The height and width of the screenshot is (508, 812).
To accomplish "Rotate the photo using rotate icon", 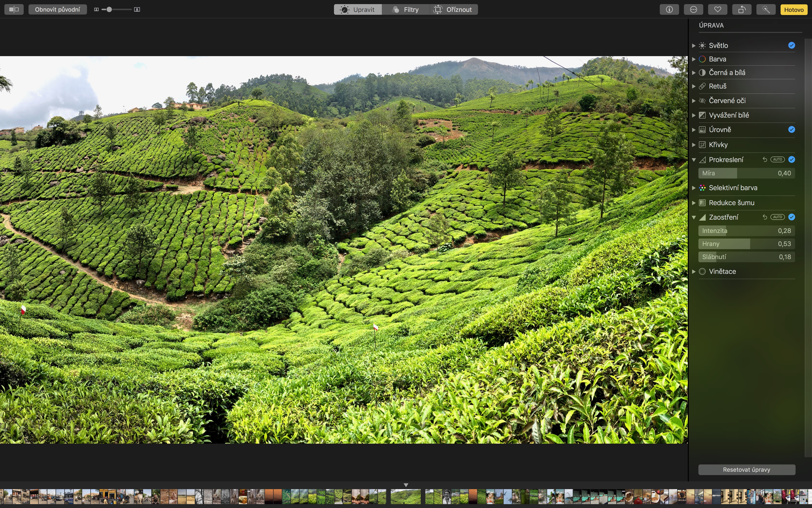I will coord(741,9).
